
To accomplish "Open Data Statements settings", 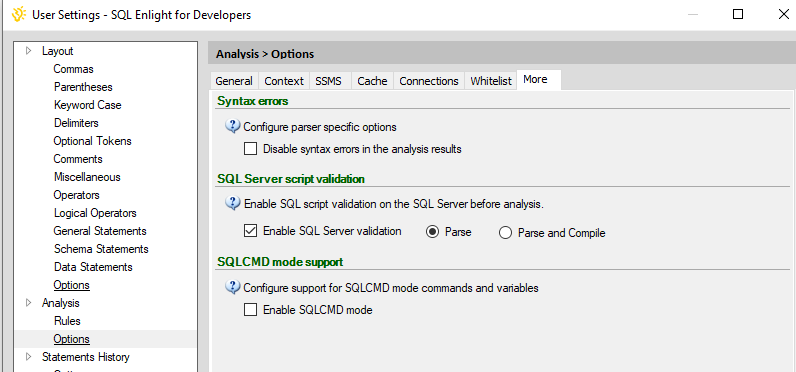I will [93, 267].
